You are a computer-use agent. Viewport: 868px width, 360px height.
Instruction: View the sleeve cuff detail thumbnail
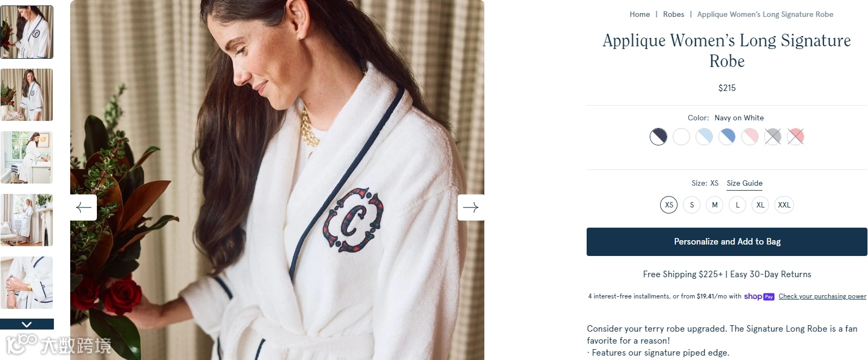point(27,283)
